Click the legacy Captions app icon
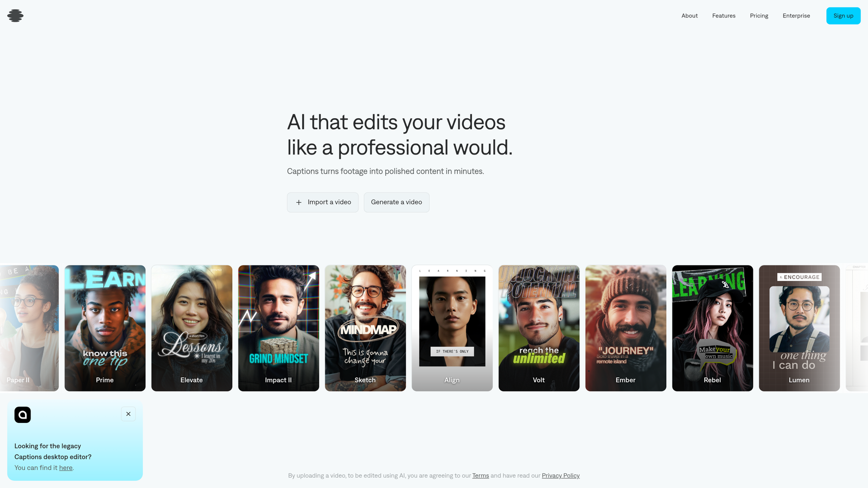 pyautogui.click(x=22, y=415)
